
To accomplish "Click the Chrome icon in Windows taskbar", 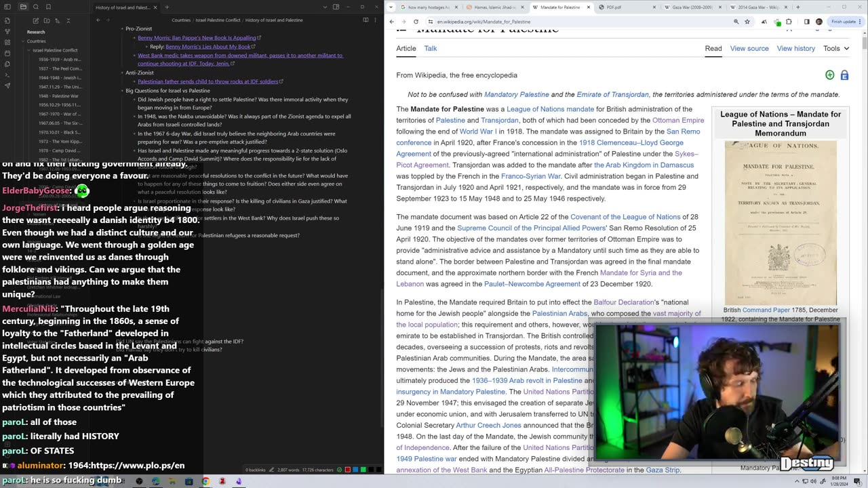I will click(205, 481).
